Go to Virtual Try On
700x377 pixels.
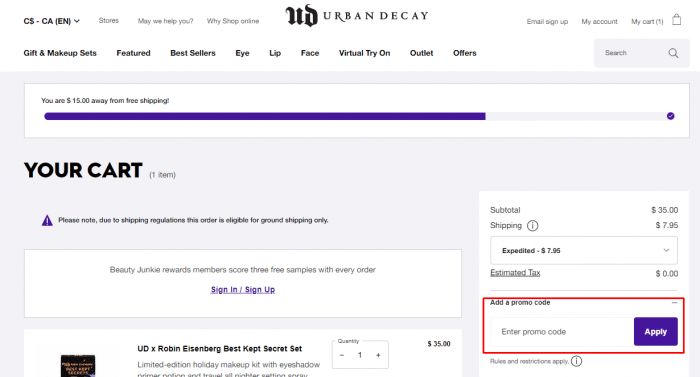pos(364,53)
